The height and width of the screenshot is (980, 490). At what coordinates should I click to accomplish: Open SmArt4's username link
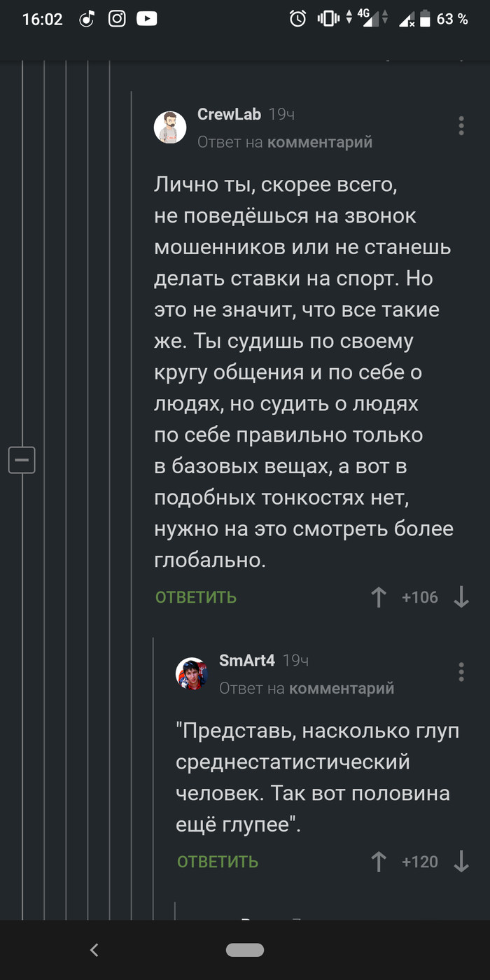(246, 659)
